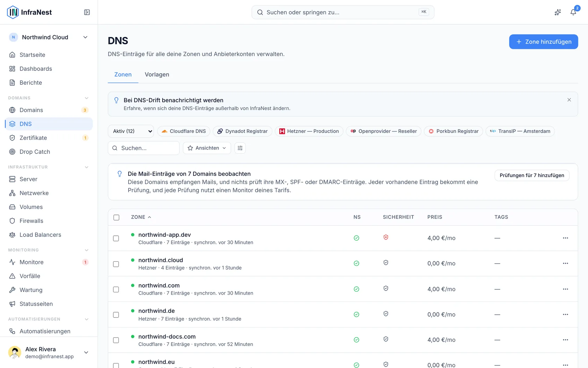Open Drop Catch in sidebar
Screen dimensions: 588x368
[49, 152]
